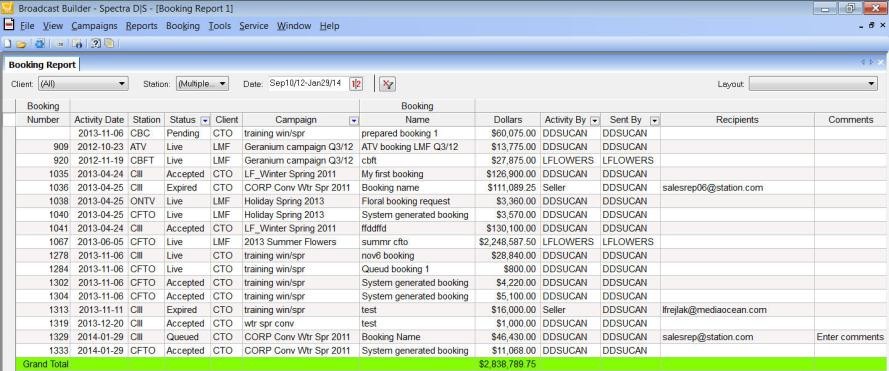Click the Date range input field

tap(308, 83)
